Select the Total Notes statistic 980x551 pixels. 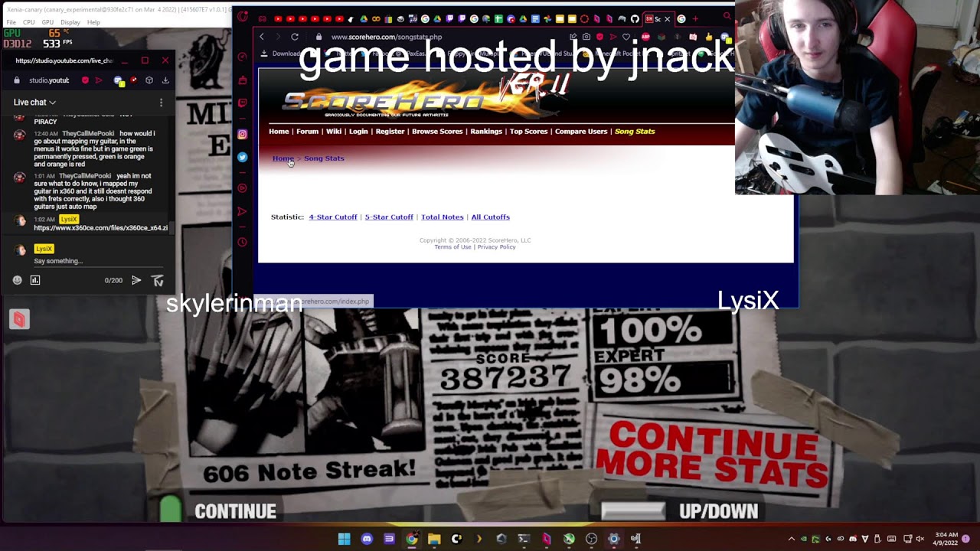[x=442, y=217]
